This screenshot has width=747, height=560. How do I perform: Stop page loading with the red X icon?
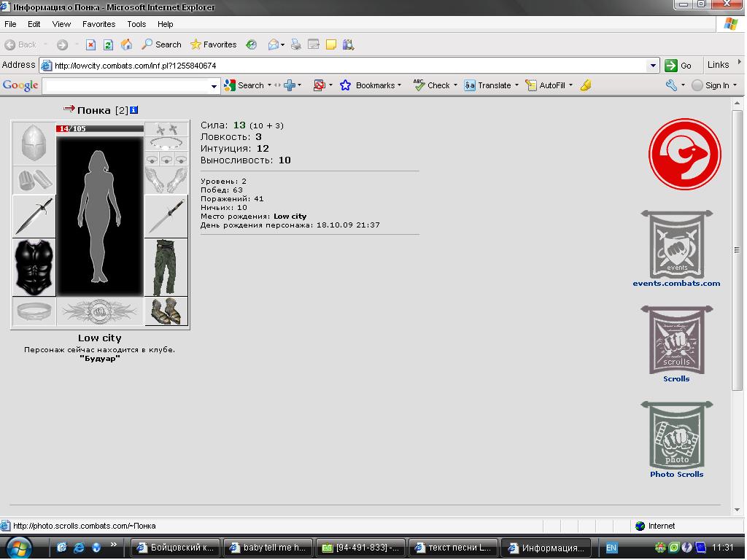click(90, 44)
